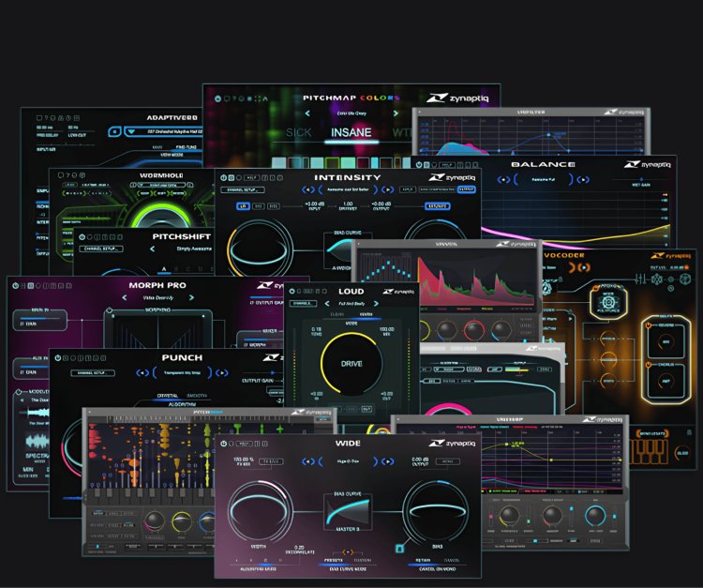
Task: Toggle the INTENSITY plugin power icon
Action: pos(223,177)
